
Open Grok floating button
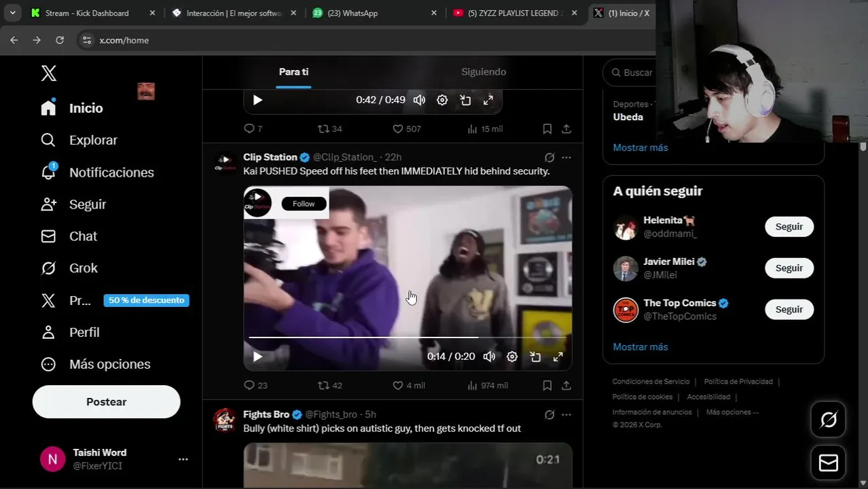(829, 420)
